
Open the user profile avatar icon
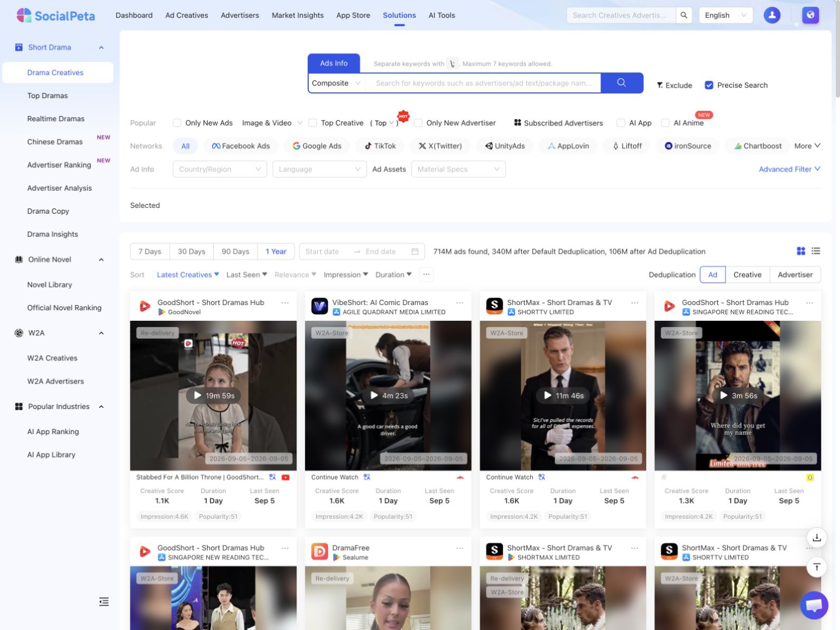(772, 15)
